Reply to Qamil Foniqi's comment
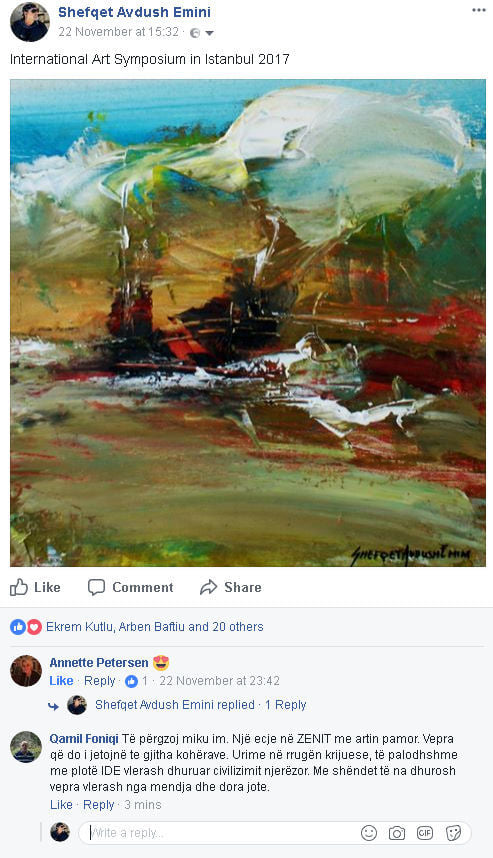Viewport: 493px width, 858px height. (98, 805)
